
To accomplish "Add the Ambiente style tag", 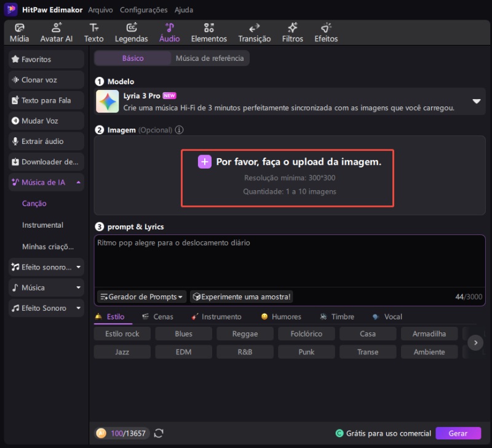I will pyautogui.click(x=429, y=352).
